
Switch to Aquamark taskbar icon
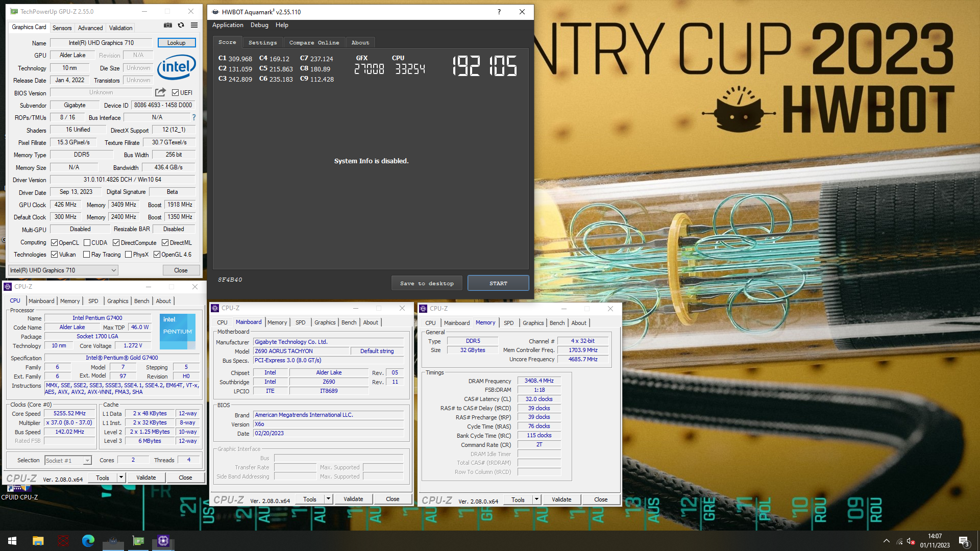[x=113, y=541]
